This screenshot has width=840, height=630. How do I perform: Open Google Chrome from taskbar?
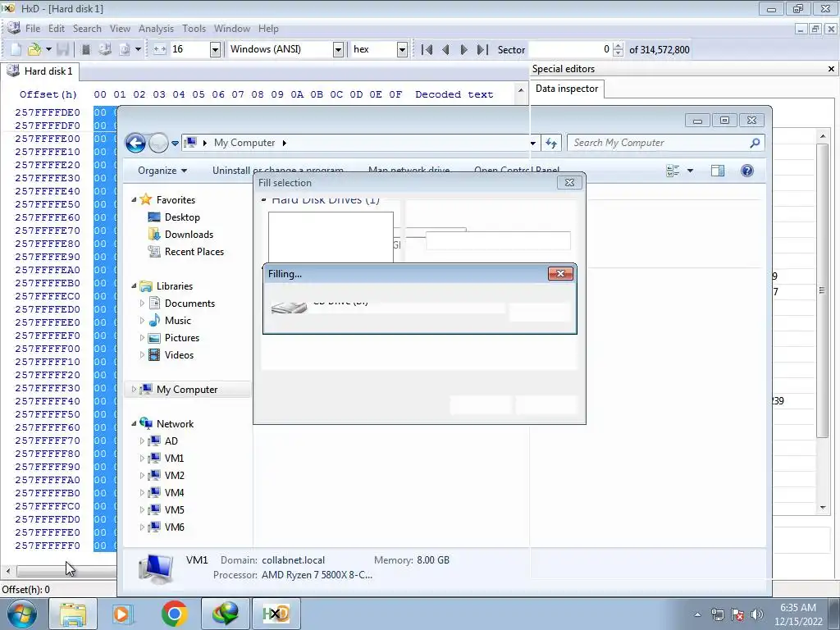tap(174, 614)
